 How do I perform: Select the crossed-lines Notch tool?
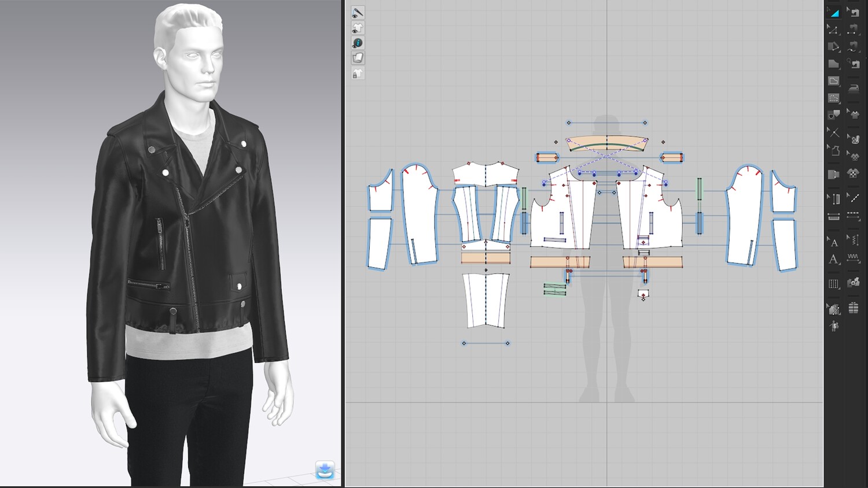tap(833, 132)
